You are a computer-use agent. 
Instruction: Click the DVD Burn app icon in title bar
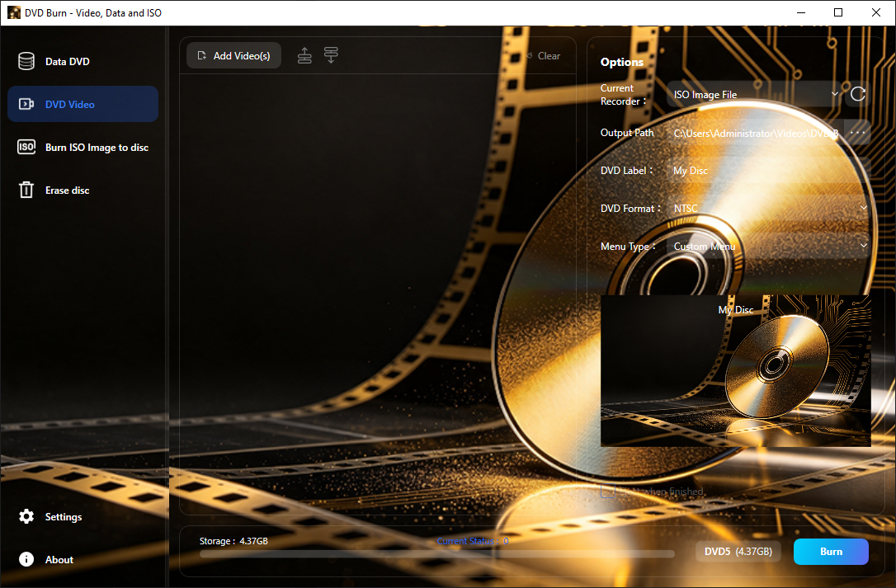coord(14,12)
